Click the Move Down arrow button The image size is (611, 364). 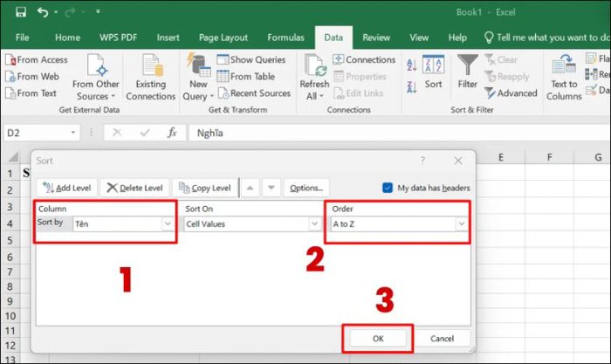point(271,188)
